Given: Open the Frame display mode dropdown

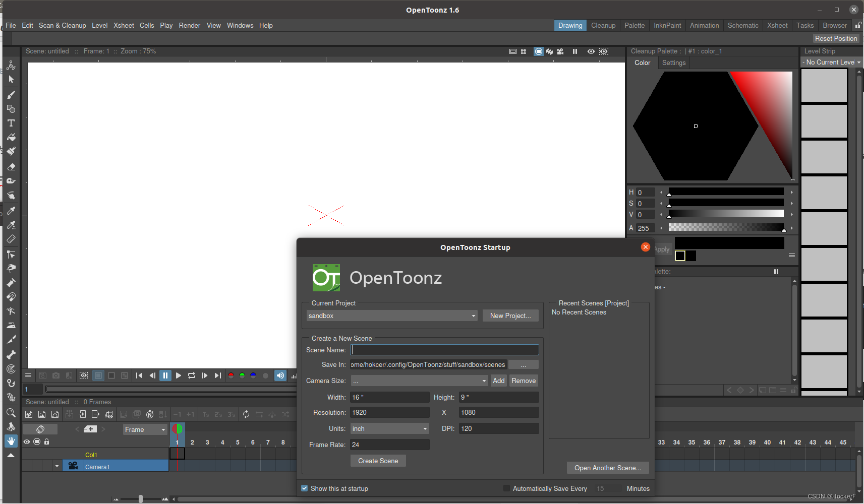Looking at the screenshot, I should [x=145, y=429].
